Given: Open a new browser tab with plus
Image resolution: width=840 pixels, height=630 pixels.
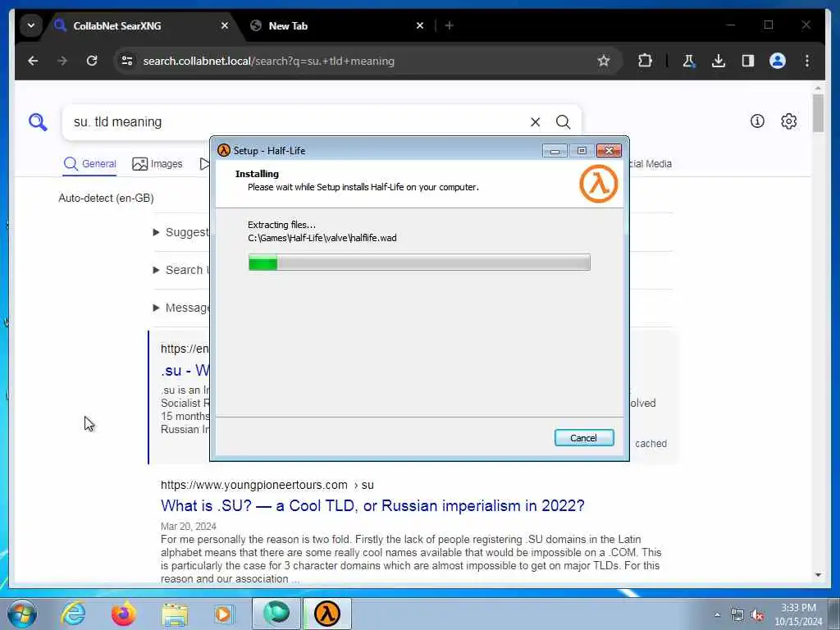Looking at the screenshot, I should coord(450,25).
